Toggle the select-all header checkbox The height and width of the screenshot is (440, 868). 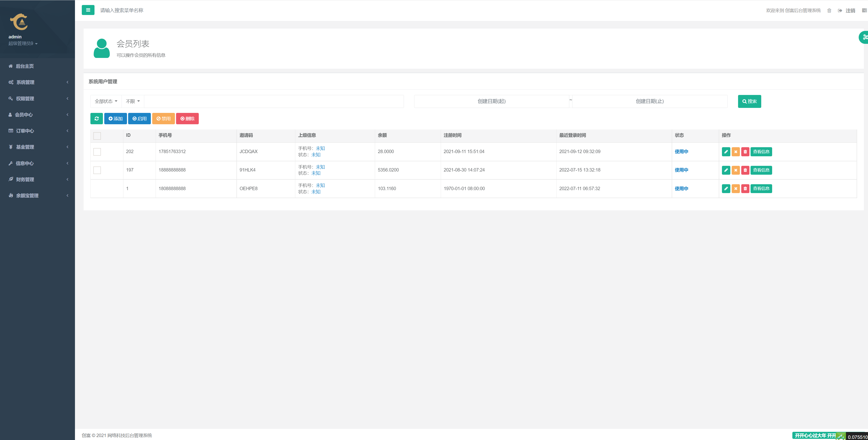(97, 136)
